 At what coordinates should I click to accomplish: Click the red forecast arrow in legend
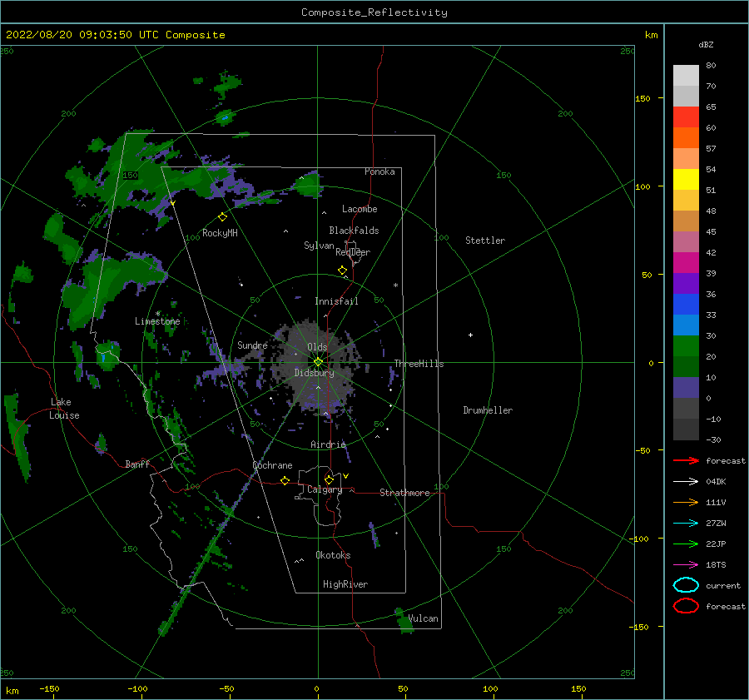click(686, 460)
